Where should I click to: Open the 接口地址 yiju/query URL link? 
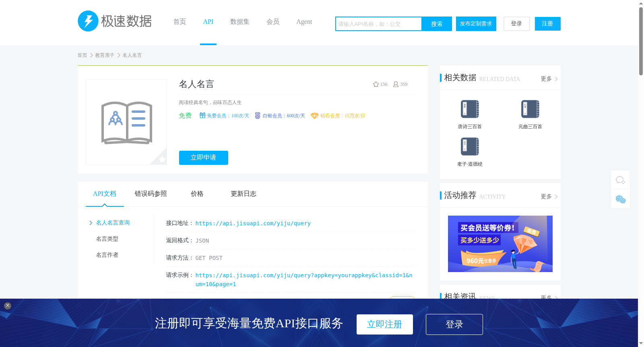pyautogui.click(x=253, y=223)
